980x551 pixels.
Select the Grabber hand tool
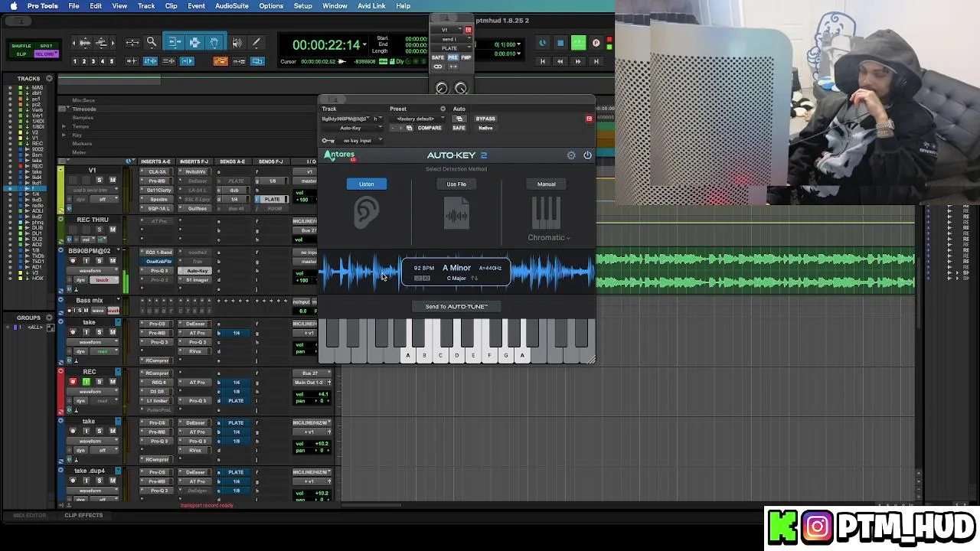[214, 43]
